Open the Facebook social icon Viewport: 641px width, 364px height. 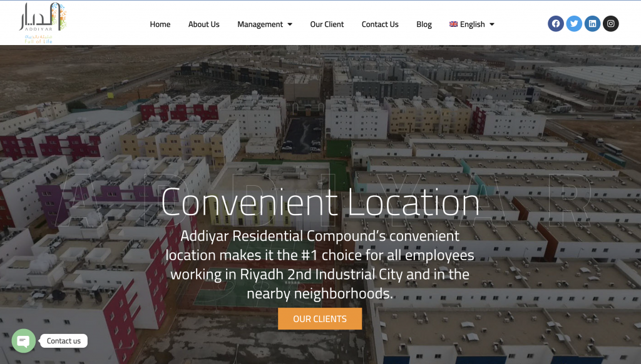click(x=556, y=24)
